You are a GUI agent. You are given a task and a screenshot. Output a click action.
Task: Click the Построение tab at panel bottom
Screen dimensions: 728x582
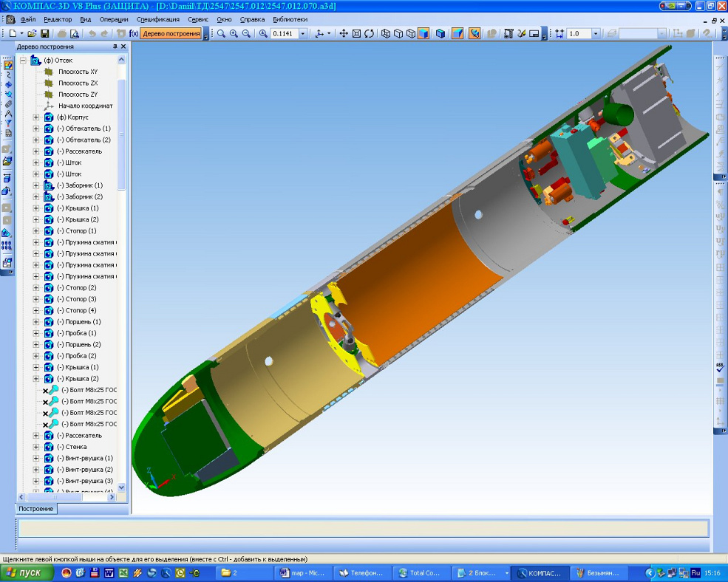point(36,509)
